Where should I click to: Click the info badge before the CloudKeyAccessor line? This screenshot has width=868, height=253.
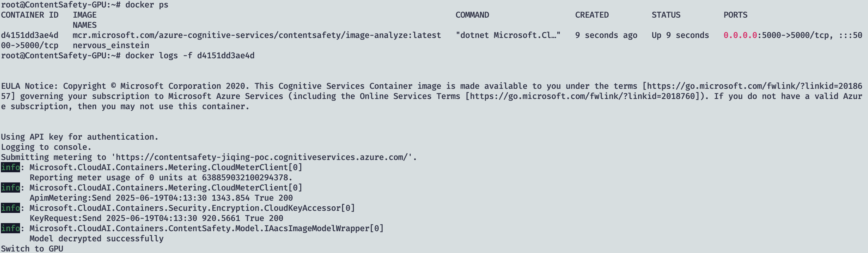tap(10, 208)
